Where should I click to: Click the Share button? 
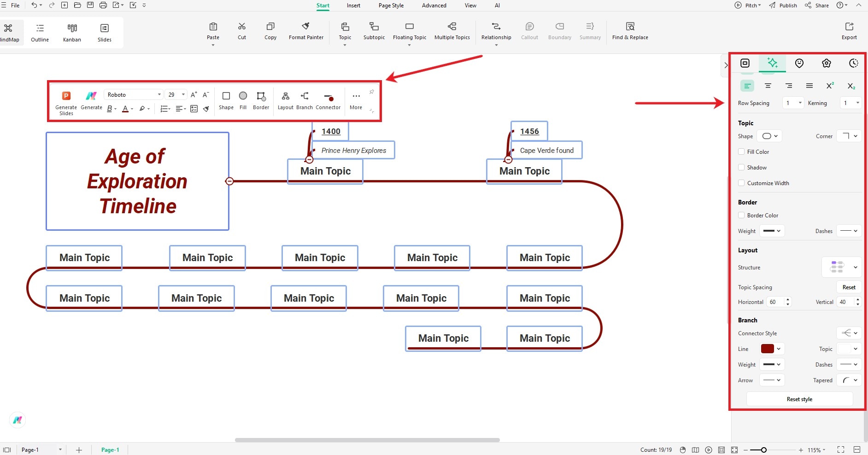(817, 6)
